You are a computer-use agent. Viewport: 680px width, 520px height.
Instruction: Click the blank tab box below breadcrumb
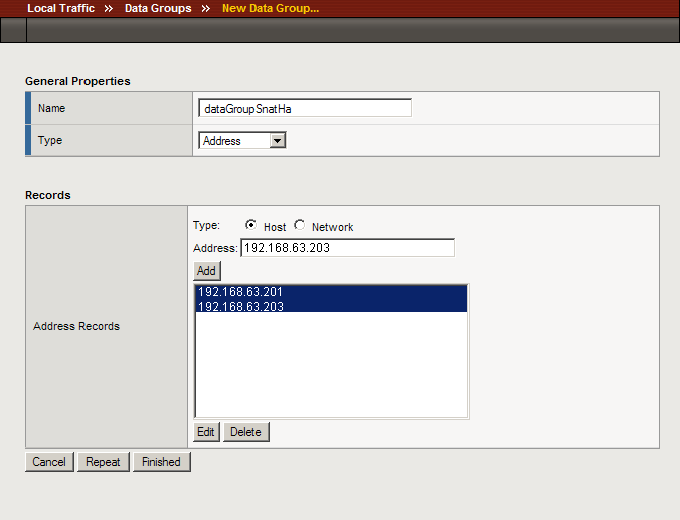click(13, 30)
